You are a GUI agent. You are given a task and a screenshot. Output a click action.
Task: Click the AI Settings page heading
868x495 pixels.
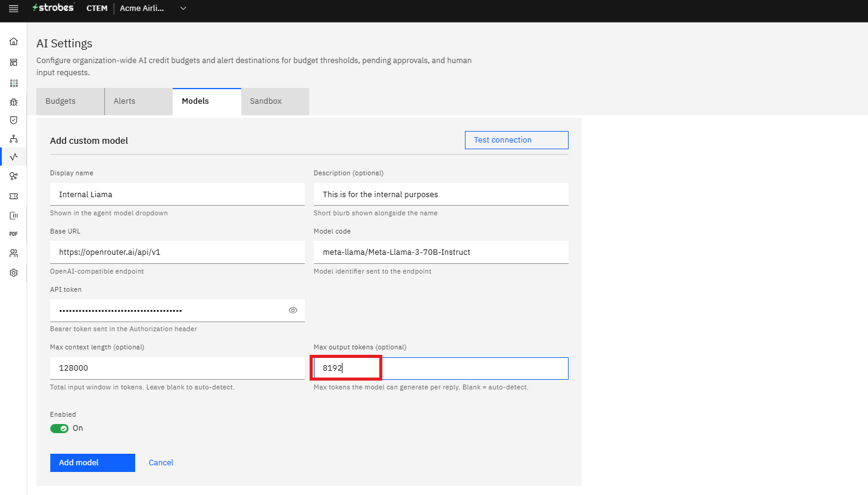click(x=64, y=44)
